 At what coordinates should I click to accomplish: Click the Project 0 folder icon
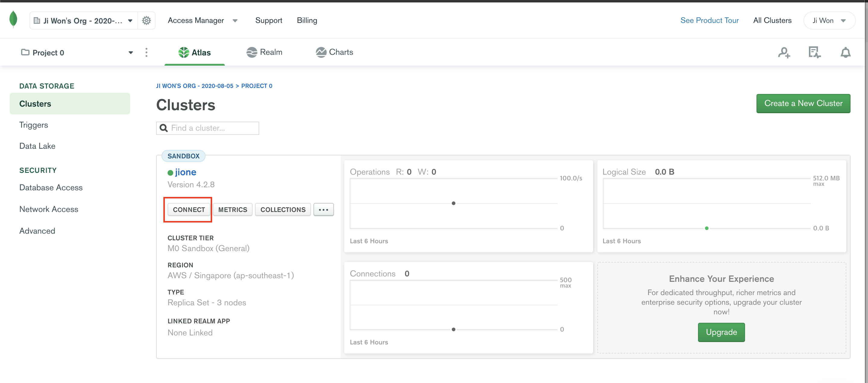pyautogui.click(x=25, y=52)
